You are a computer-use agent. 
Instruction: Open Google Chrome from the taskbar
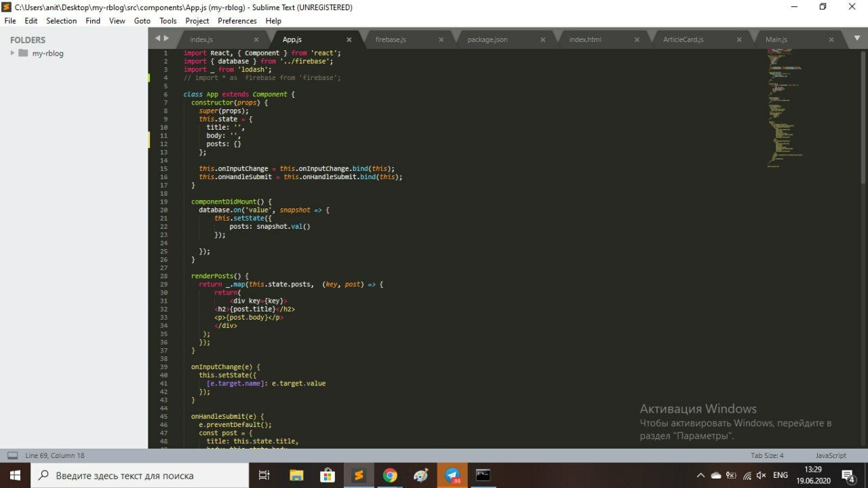click(390, 475)
